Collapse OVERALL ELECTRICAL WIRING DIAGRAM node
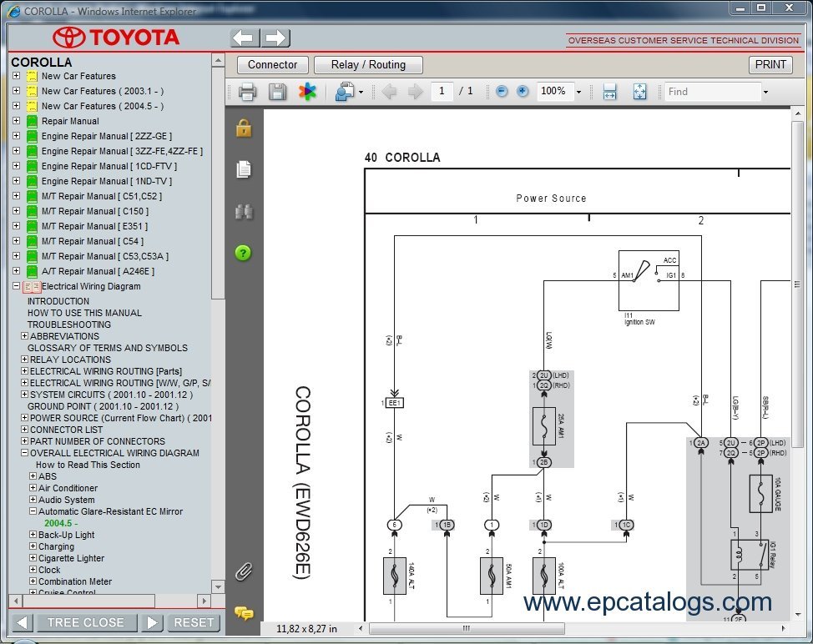Viewport: 813px width, 644px height. pyautogui.click(x=24, y=453)
